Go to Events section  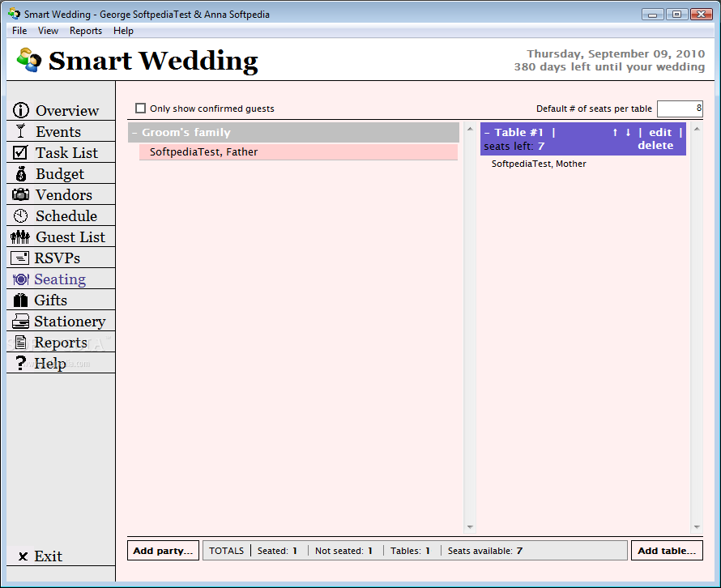point(58,131)
